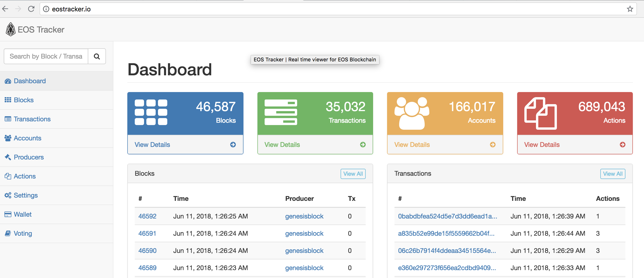
Task: Reload the page using browser refresh icon
Action: pos(31,9)
